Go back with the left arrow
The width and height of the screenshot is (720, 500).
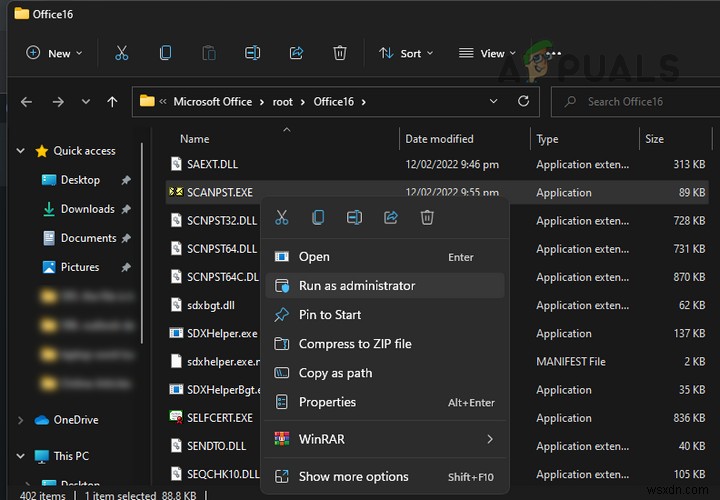tap(27, 101)
